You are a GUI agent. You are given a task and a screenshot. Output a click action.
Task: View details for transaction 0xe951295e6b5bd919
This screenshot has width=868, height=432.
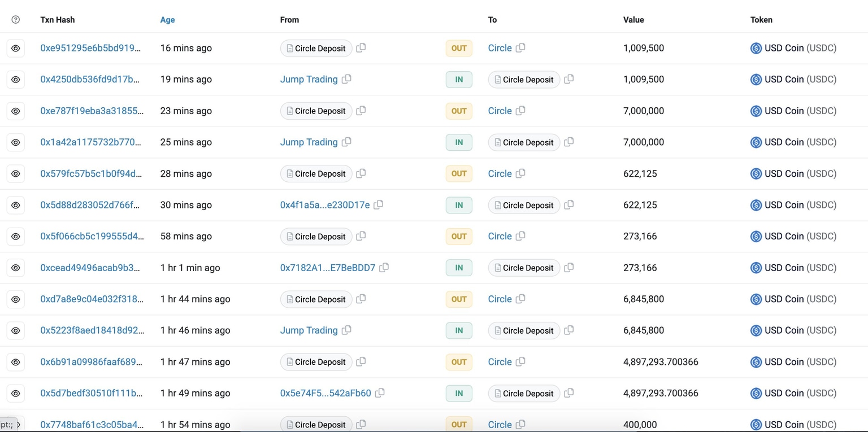(x=16, y=49)
